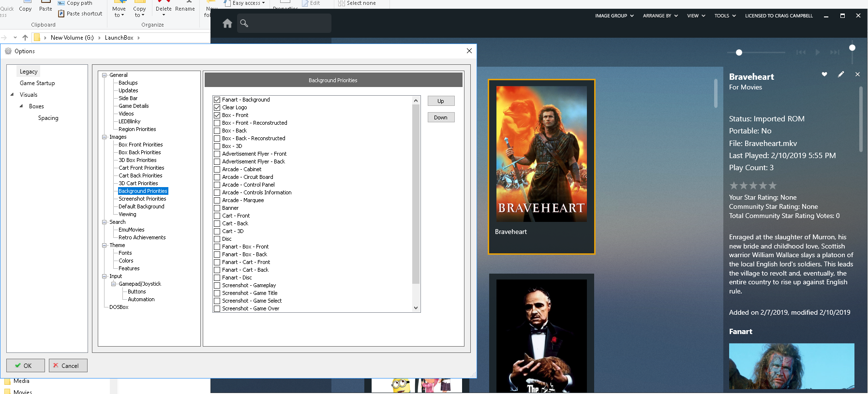This screenshot has width=868, height=394.
Task: Click Rename in Explorer ribbon
Action: 185,6
